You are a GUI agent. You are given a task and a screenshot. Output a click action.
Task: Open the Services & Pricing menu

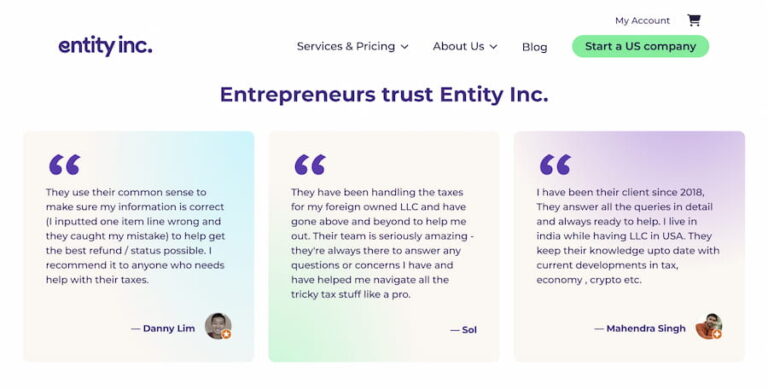tap(352, 47)
